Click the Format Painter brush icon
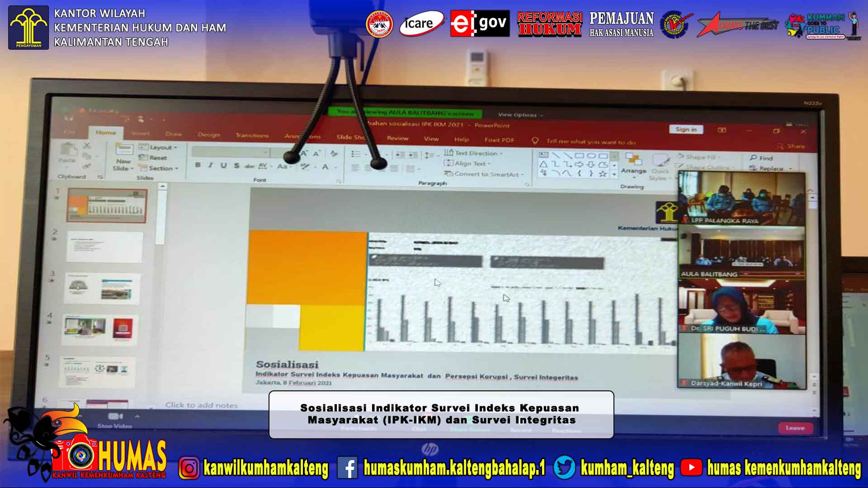The image size is (868, 488). click(x=86, y=166)
